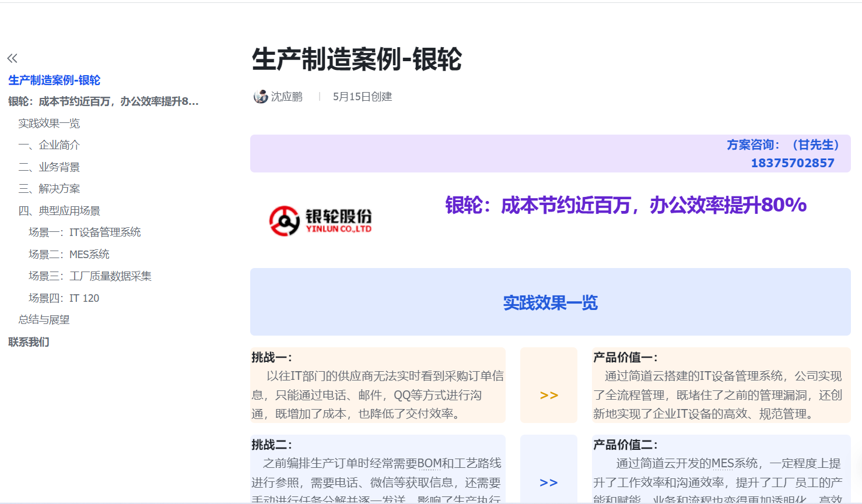Open 场景一：IT设备管理系统 in outline
Screen dimensions: 862x504
pyautogui.click(x=85, y=232)
